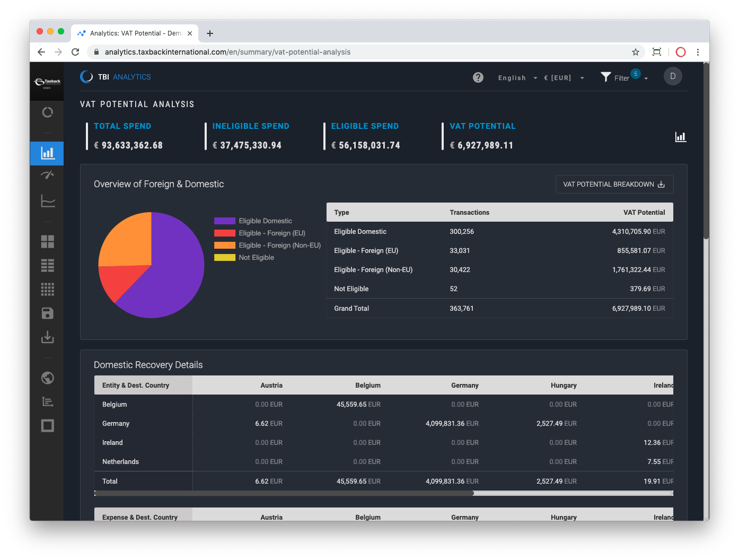Open the four-tile grid sidebar icon
This screenshot has width=739, height=560.
[x=48, y=242]
